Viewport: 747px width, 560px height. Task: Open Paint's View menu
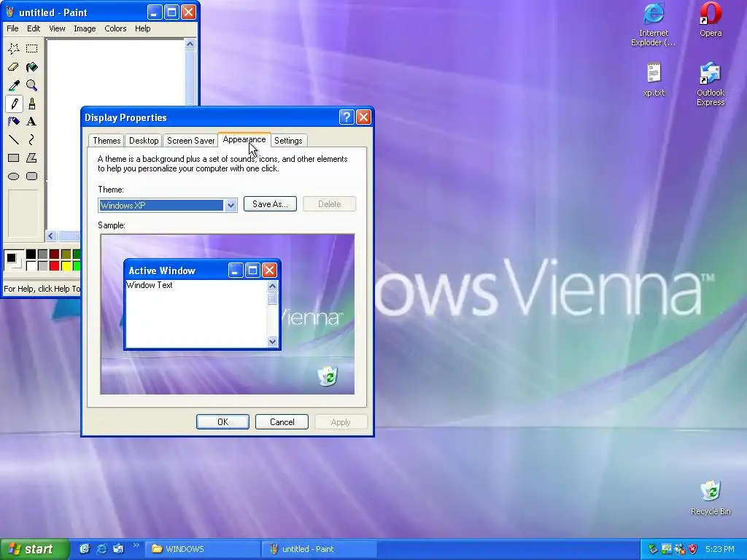57,28
